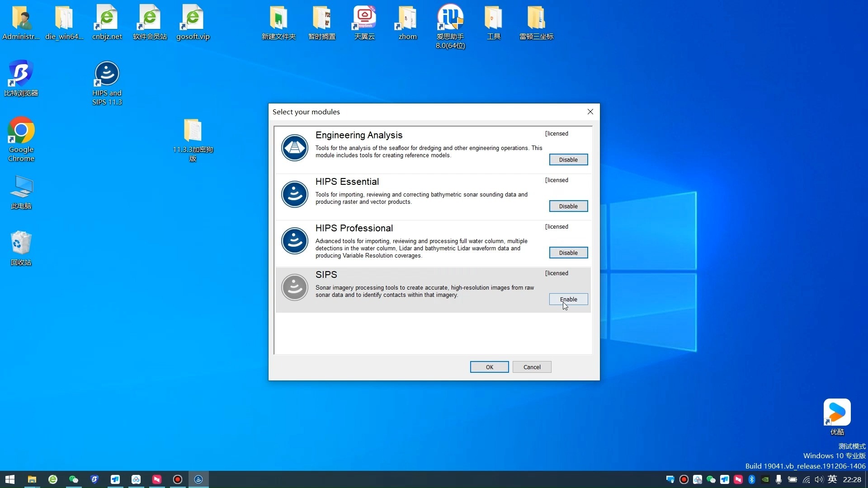This screenshot has width=868, height=488.
Task: Open the network tray icon
Action: (x=806, y=479)
